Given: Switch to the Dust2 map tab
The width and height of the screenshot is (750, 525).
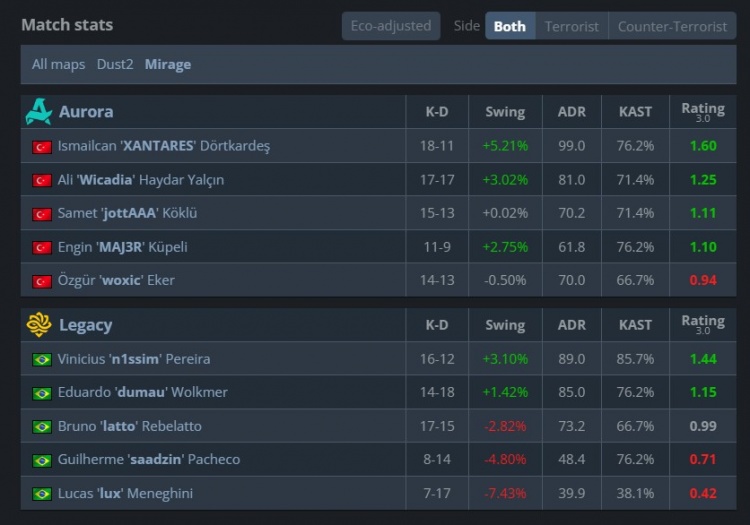Looking at the screenshot, I should tap(115, 64).
